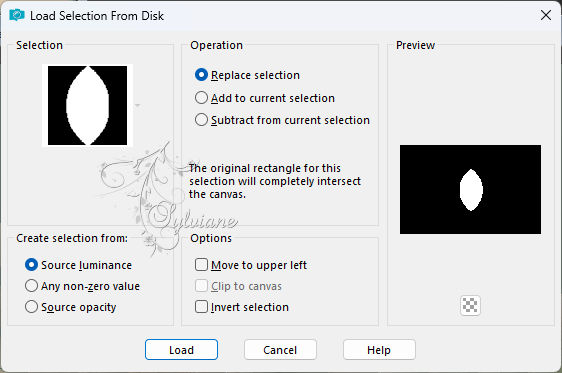
Task: Click the leaf-shaped selection thumbnail
Action: coord(87,105)
